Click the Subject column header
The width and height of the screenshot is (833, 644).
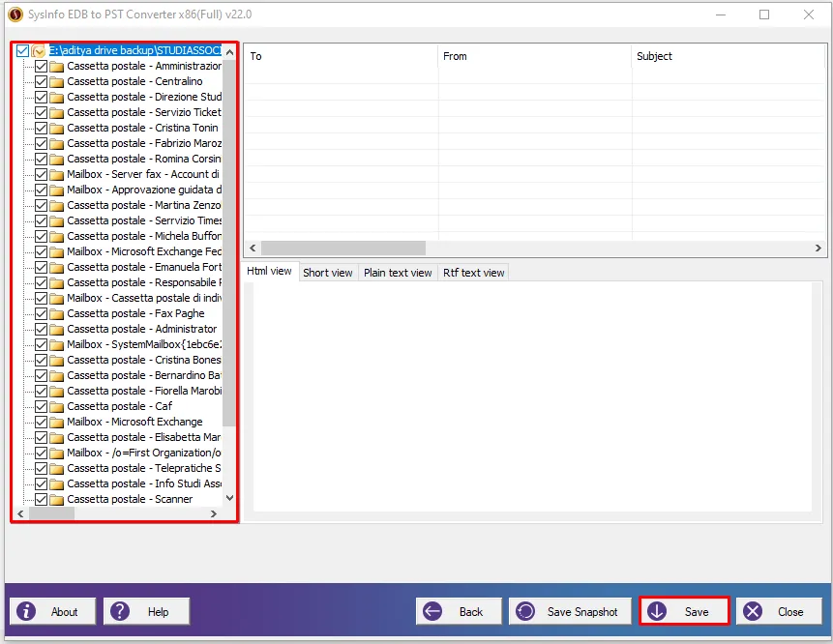click(x=728, y=56)
